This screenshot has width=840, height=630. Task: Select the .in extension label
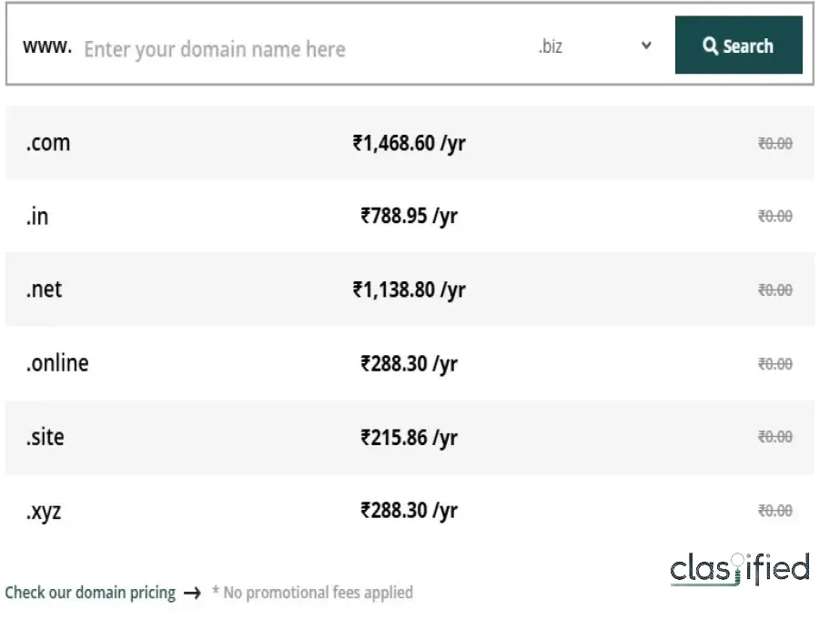pyautogui.click(x=36, y=216)
